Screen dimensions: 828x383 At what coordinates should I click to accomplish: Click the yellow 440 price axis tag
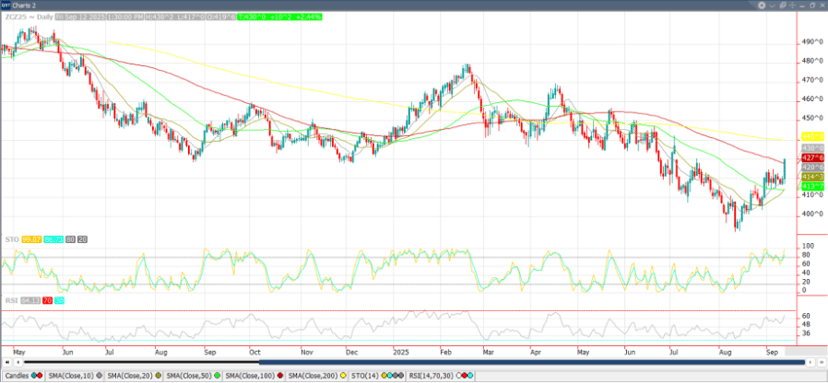coord(813,136)
